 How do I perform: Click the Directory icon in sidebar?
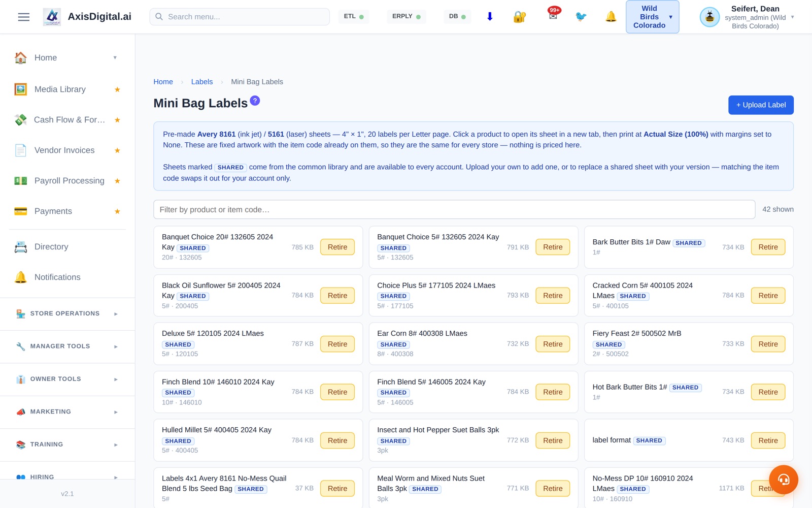(21, 247)
